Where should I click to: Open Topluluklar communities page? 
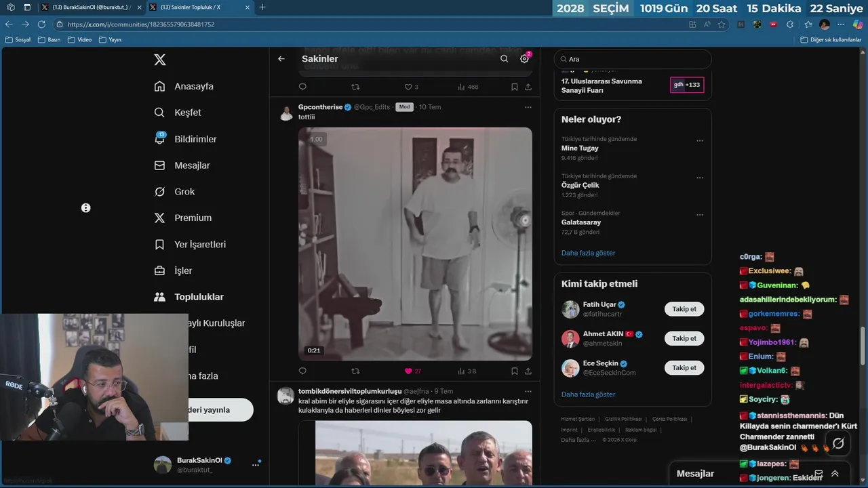pyautogui.click(x=189, y=297)
